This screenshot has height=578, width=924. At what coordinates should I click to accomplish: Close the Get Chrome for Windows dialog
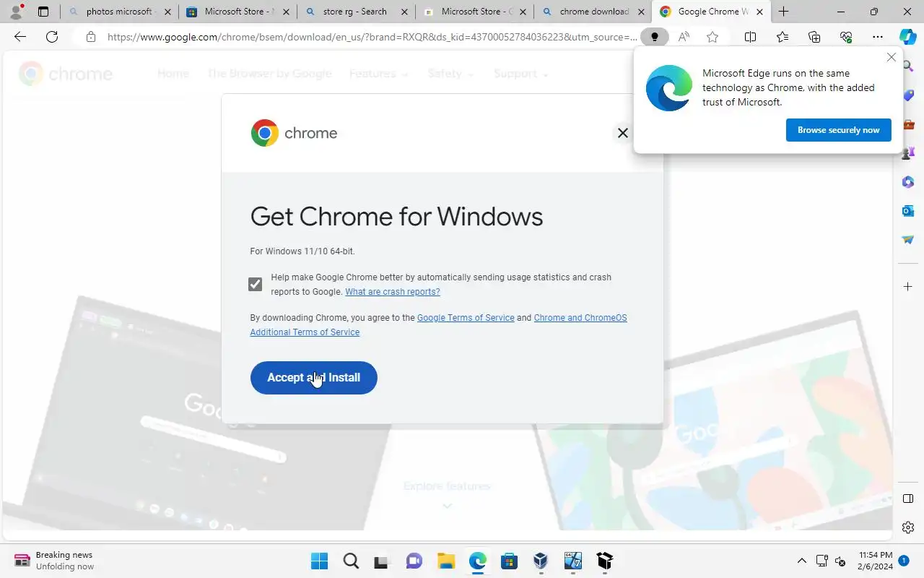(x=622, y=133)
